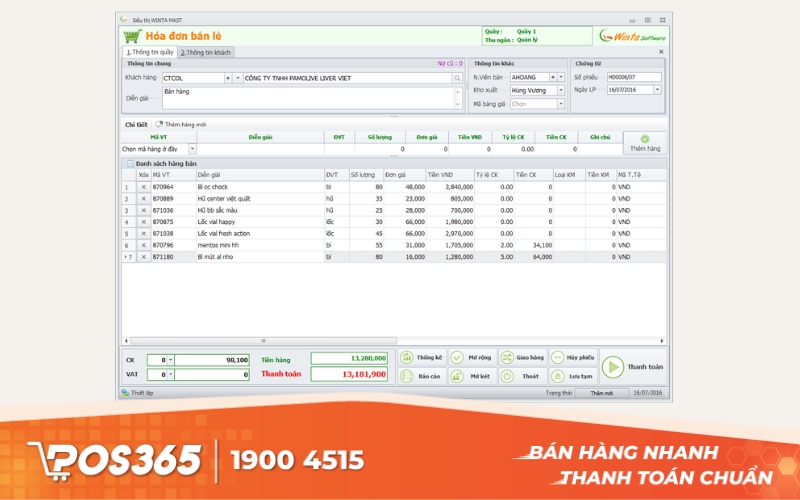The width and height of the screenshot is (800, 500).
Task: Click the CK amount field showing 98,100
Action: (x=212, y=360)
